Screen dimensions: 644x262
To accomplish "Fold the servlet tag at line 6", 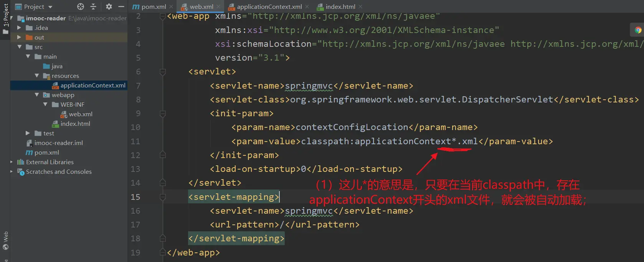I will coord(163,72).
